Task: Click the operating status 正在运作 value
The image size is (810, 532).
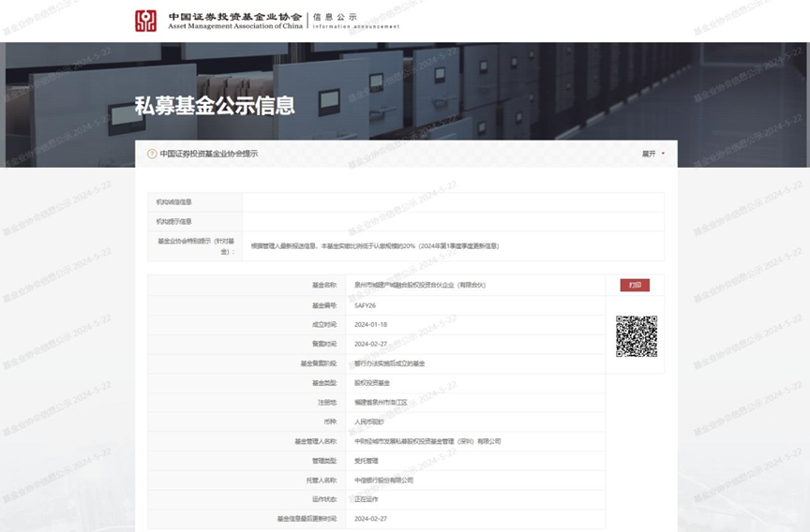Action: point(367,499)
